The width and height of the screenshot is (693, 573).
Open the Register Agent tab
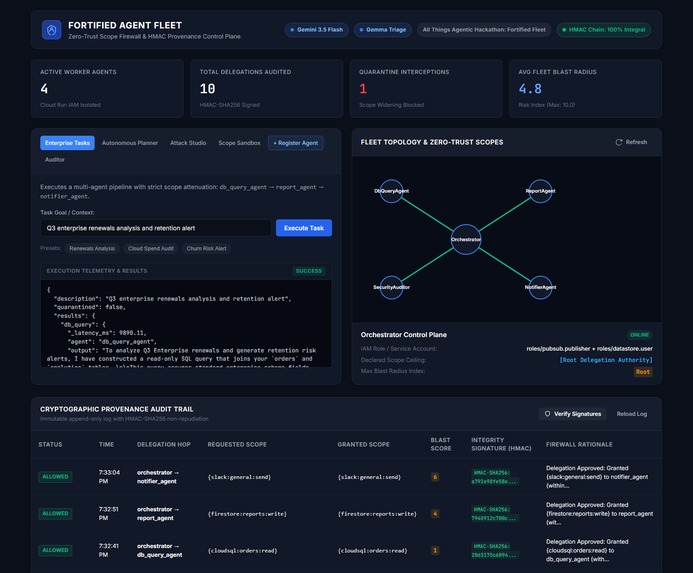296,143
